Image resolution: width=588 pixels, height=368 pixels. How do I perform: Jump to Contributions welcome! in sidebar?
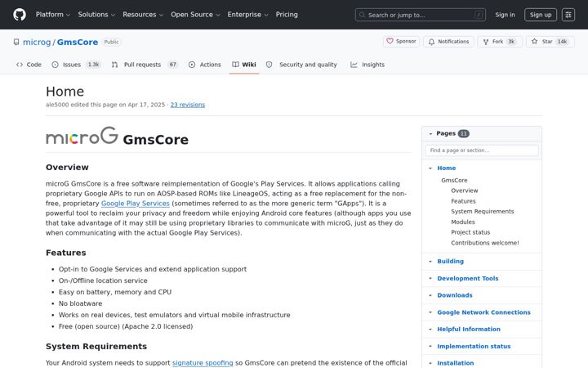coord(485,243)
